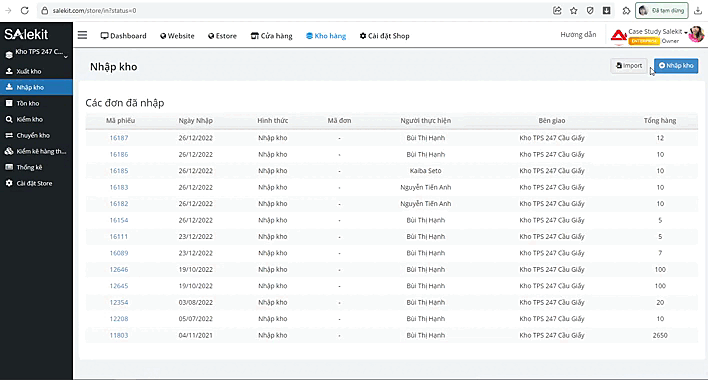
Task: Open receipt 12645
Action: pyautogui.click(x=119, y=286)
